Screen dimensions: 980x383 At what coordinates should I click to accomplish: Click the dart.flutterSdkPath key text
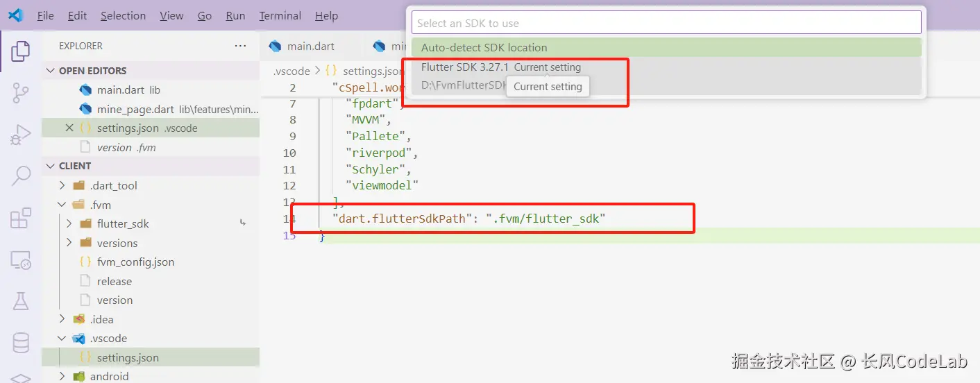402,219
